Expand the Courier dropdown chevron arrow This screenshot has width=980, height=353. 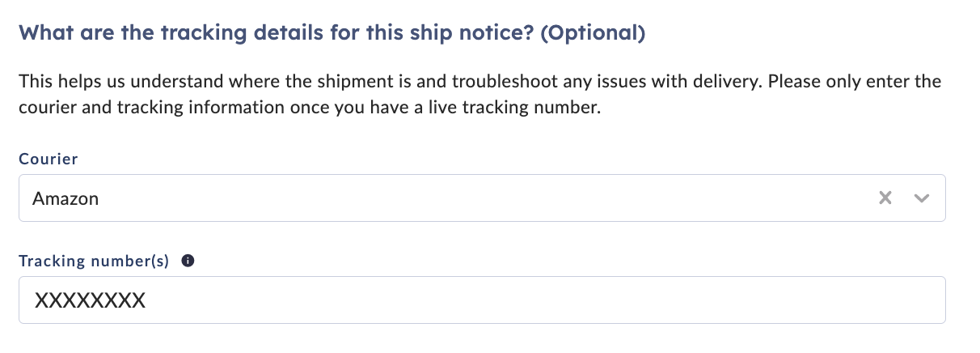click(922, 198)
